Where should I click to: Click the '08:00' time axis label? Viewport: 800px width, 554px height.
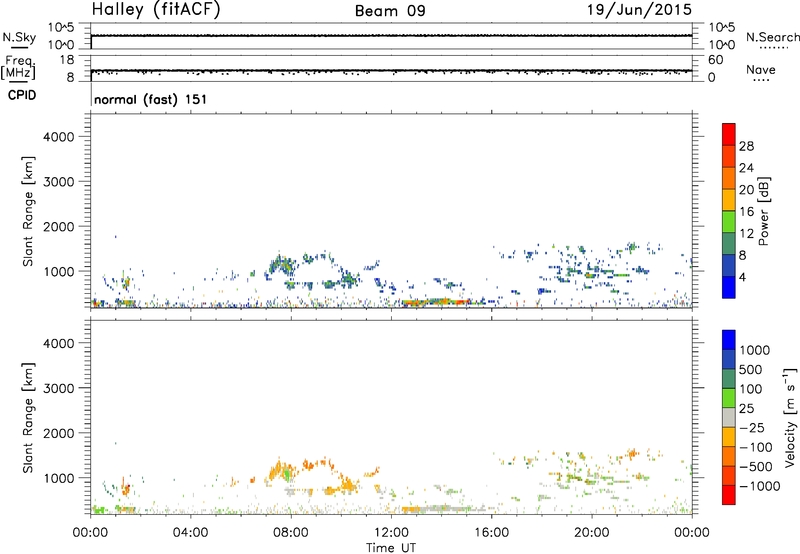pos(291,533)
